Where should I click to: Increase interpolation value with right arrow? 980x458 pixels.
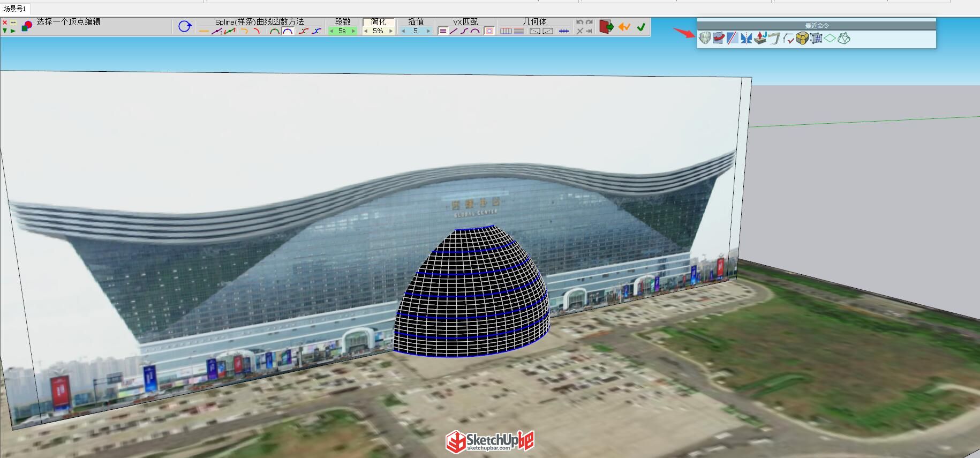428,31
